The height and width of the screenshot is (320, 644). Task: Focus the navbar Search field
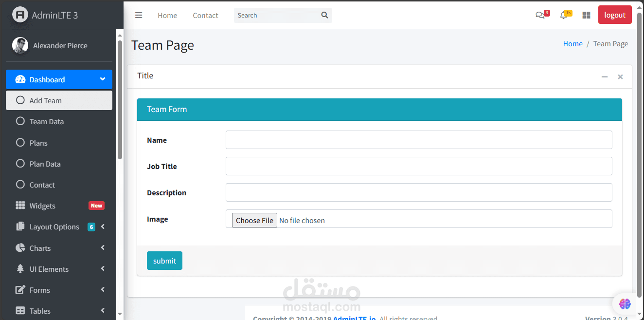[x=276, y=15]
